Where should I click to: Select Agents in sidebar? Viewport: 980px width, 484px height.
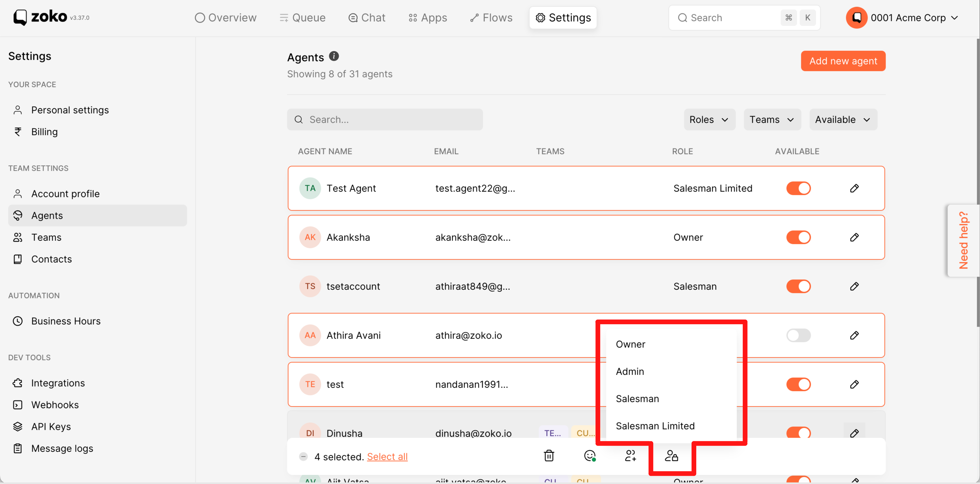[97, 215]
